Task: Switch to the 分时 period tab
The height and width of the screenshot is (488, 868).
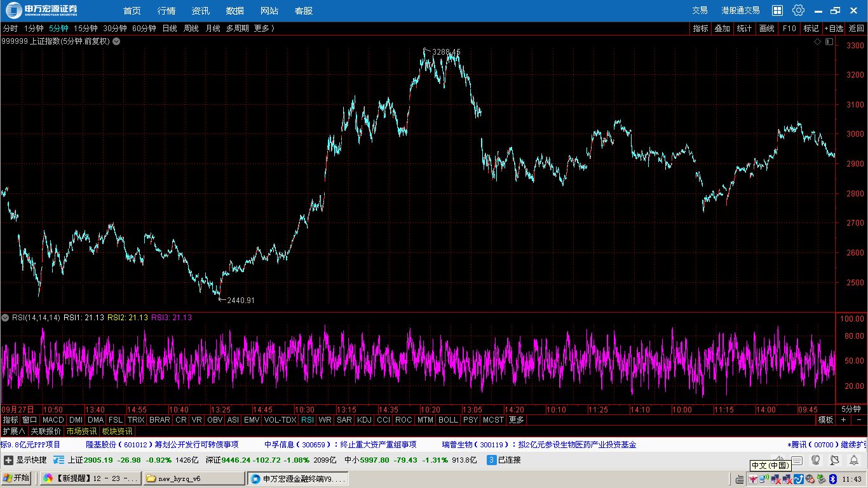Action: click(x=10, y=29)
